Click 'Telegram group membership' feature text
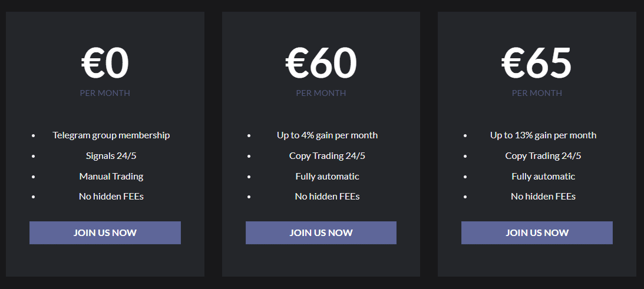This screenshot has width=644, height=289. [111, 135]
